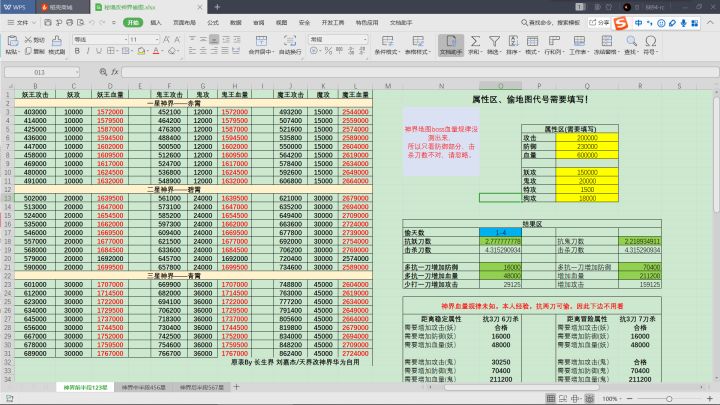This screenshot has height=405, width=720.
Task: Open the font size dropdown
Action: tap(157, 39)
